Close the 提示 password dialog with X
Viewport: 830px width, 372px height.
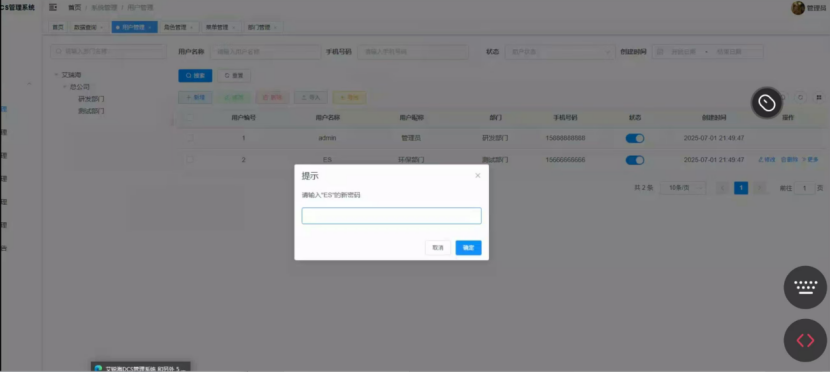[477, 176]
